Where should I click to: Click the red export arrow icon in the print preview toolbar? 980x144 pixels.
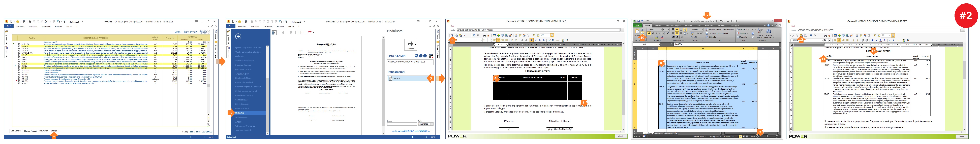(x=310, y=32)
